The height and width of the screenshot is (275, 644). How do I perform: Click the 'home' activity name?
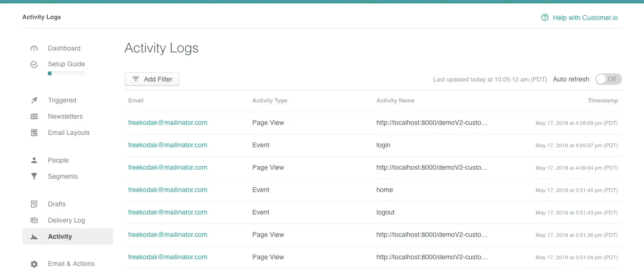point(385,190)
